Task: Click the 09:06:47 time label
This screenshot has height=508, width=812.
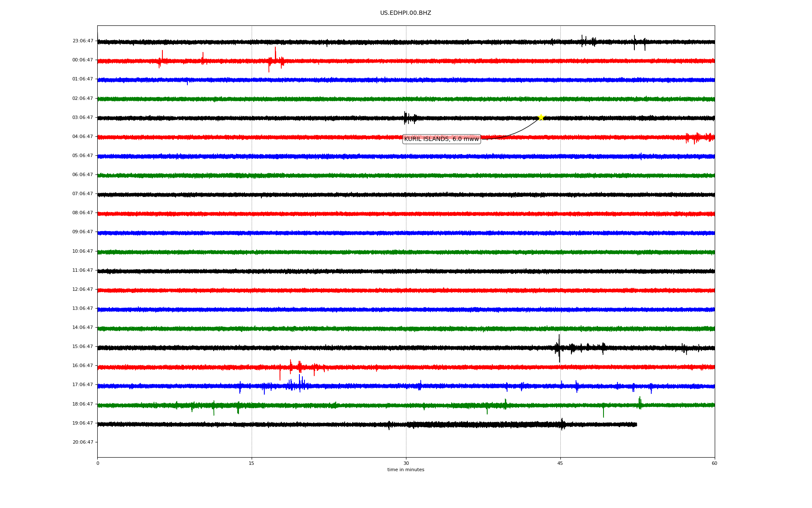Action: pos(83,232)
